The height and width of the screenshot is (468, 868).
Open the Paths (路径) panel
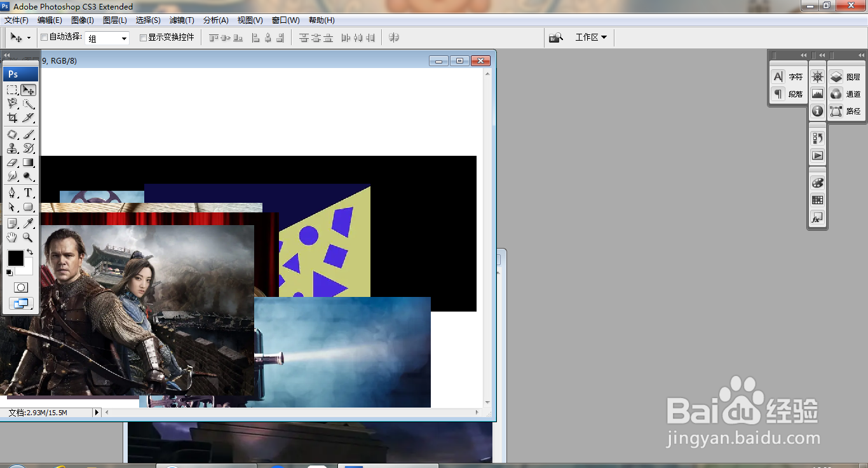(845, 111)
